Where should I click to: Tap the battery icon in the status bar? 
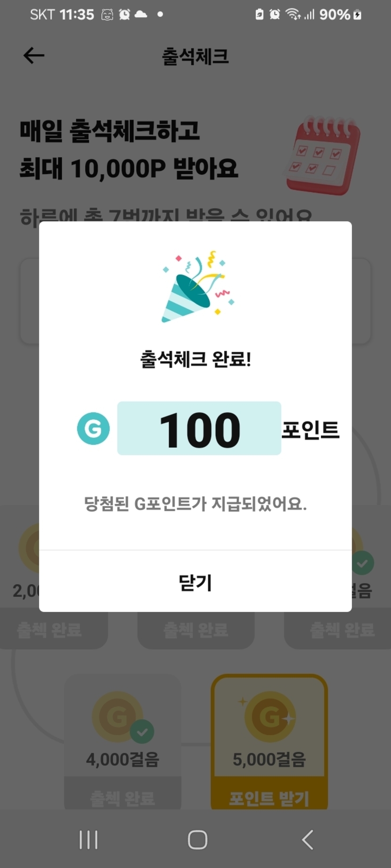[358, 15]
